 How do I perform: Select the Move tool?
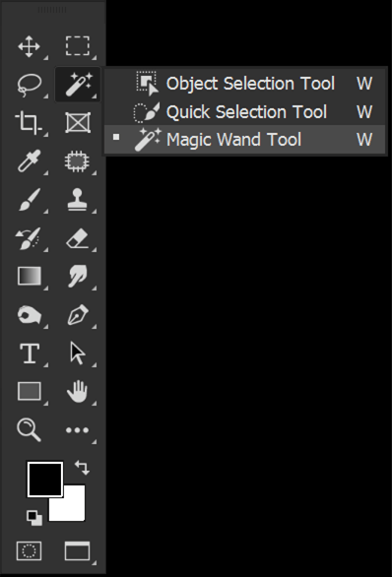click(x=30, y=46)
